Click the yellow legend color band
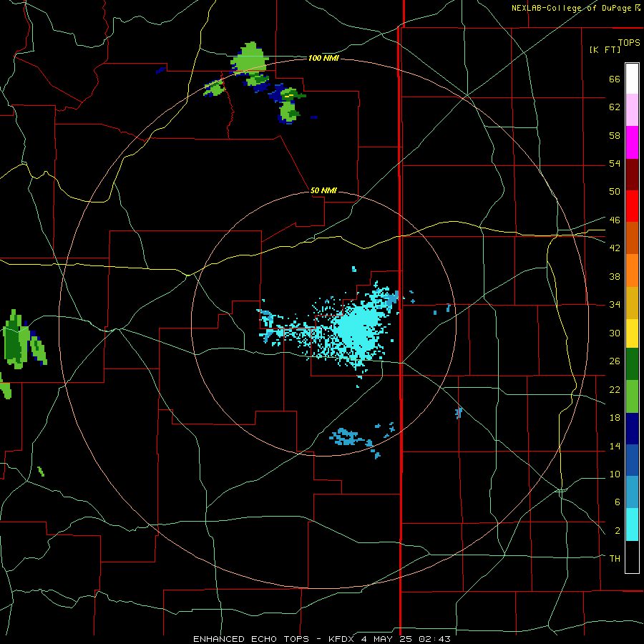 tap(632, 333)
